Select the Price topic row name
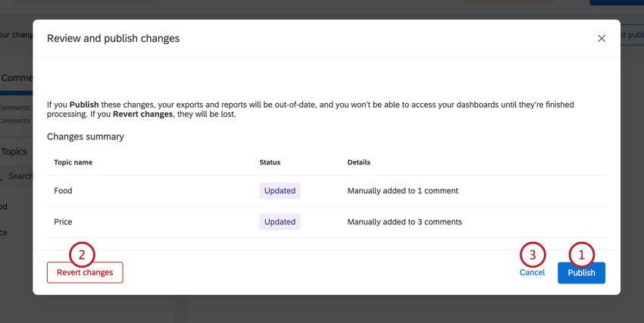 tap(63, 222)
